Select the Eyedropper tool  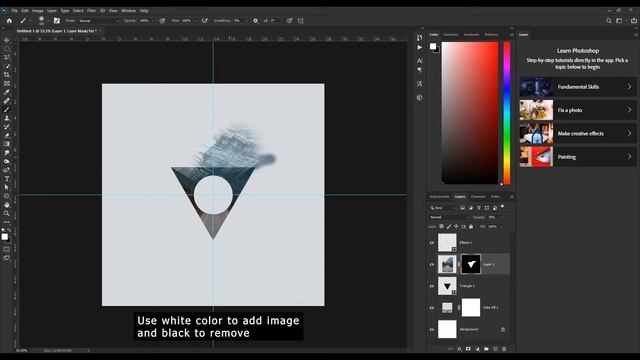(7, 92)
